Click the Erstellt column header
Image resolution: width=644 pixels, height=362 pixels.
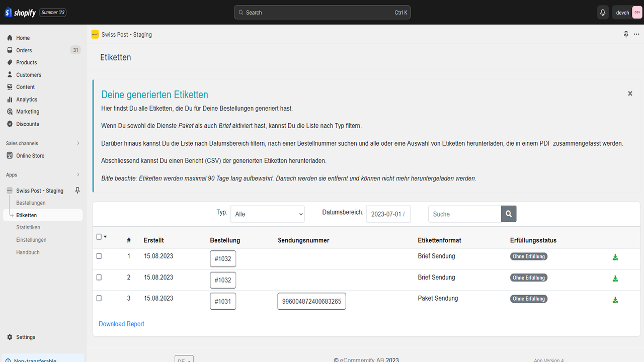[153, 240]
